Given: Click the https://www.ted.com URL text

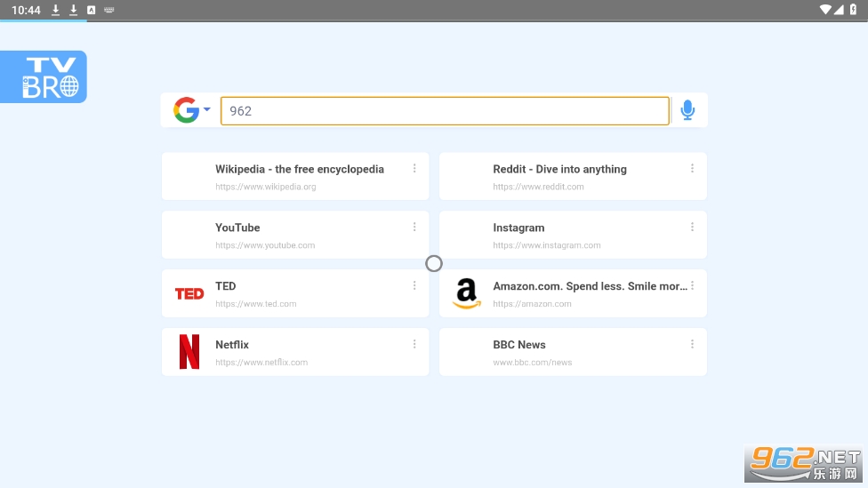Looking at the screenshot, I should (x=256, y=304).
